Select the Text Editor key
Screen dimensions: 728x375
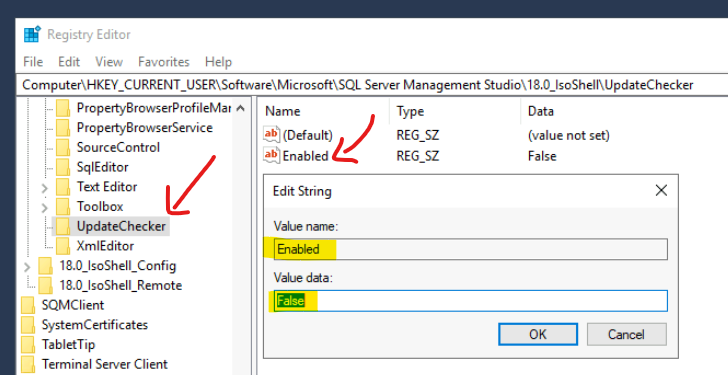click(x=107, y=187)
